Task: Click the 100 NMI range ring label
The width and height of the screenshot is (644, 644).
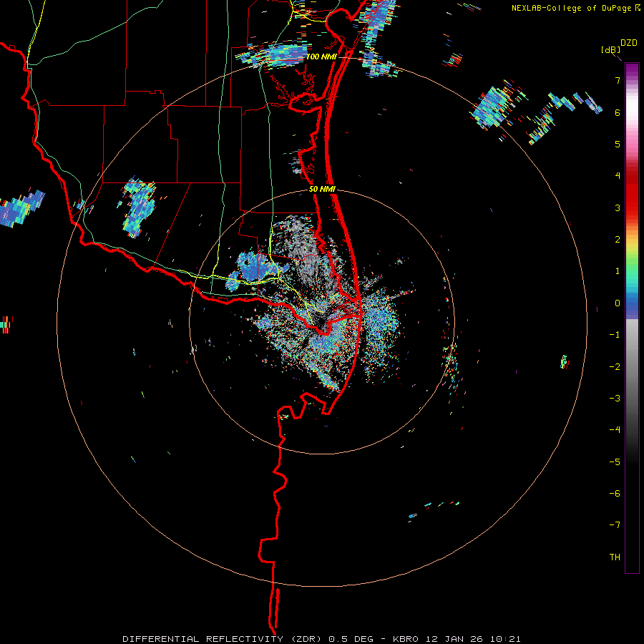Action: [321, 57]
